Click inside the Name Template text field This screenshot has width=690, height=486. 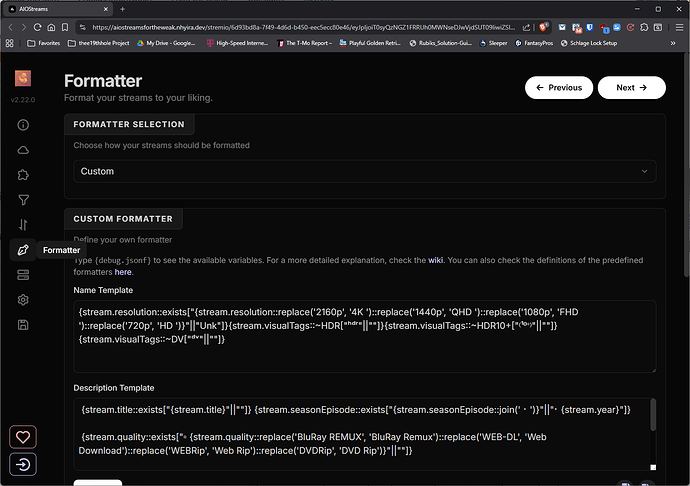(x=365, y=327)
